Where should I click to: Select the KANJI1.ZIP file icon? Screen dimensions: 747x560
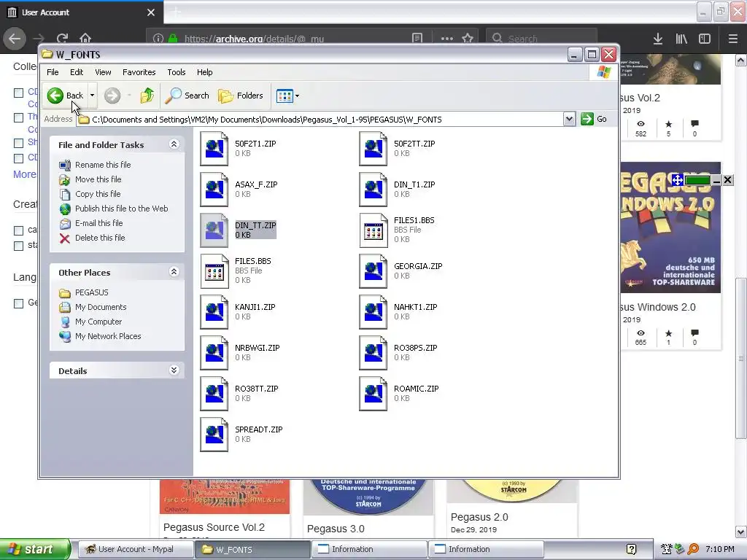tap(214, 312)
